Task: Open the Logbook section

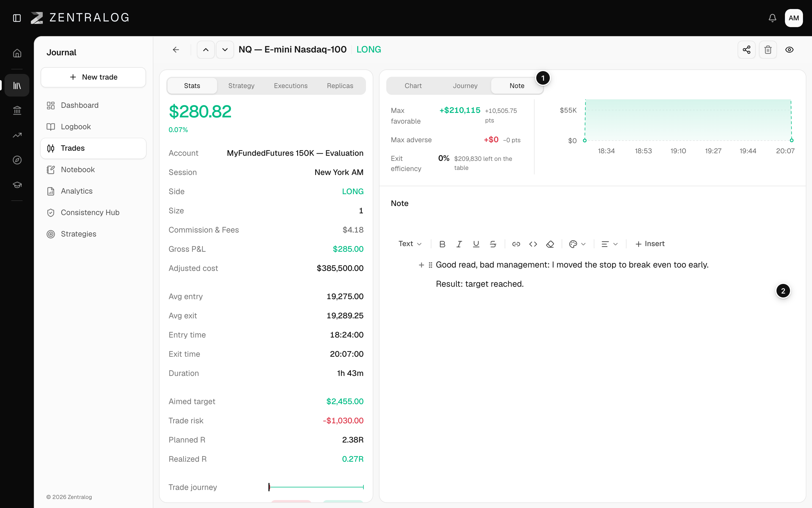Action: coord(93,127)
